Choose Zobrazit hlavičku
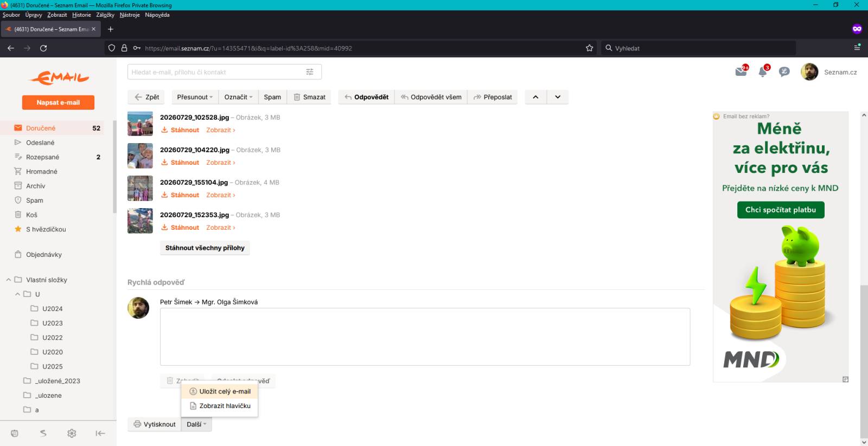 click(x=220, y=406)
